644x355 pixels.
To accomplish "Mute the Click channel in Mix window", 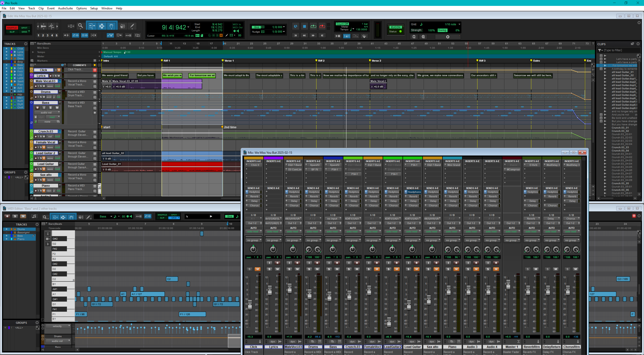I will [x=257, y=269].
